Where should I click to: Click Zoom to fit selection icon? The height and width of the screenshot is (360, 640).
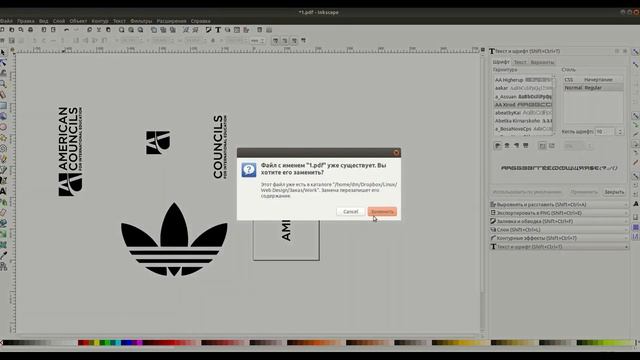[122, 30]
